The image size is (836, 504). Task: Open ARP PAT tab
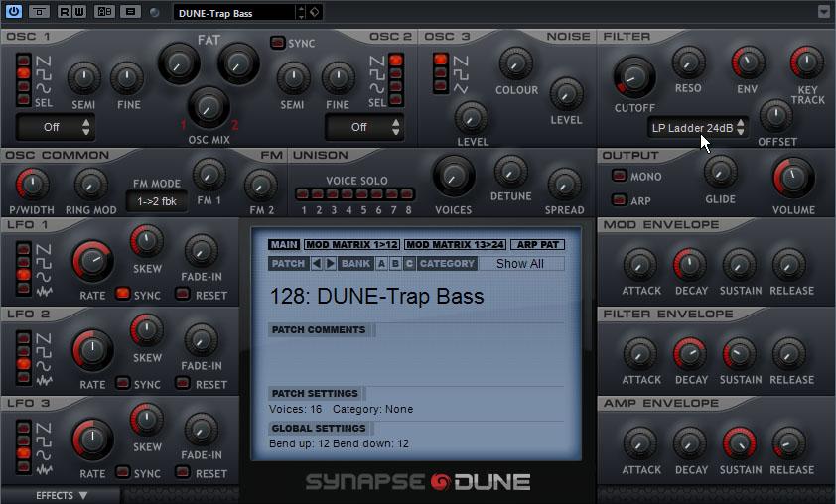point(537,244)
